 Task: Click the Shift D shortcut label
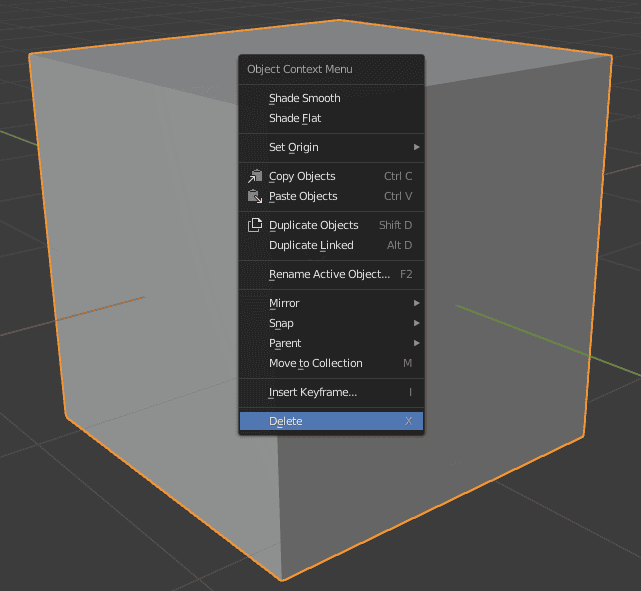pos(395,225)
